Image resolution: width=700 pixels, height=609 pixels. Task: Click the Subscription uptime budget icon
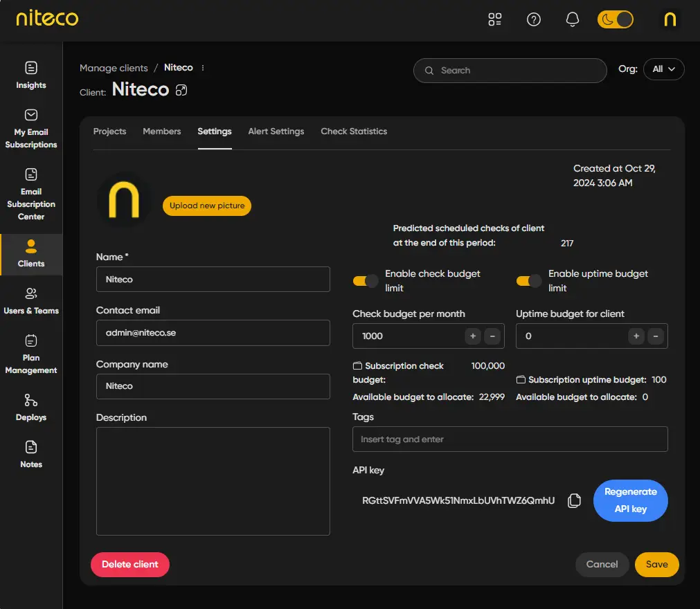point(521,379)
